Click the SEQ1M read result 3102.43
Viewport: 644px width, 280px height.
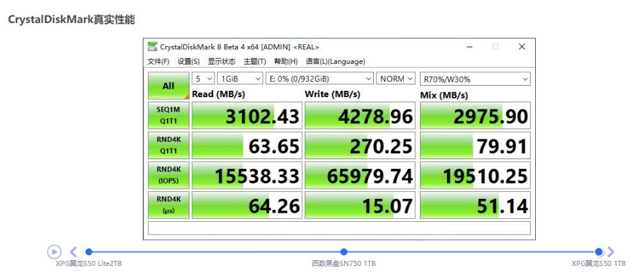247,116
